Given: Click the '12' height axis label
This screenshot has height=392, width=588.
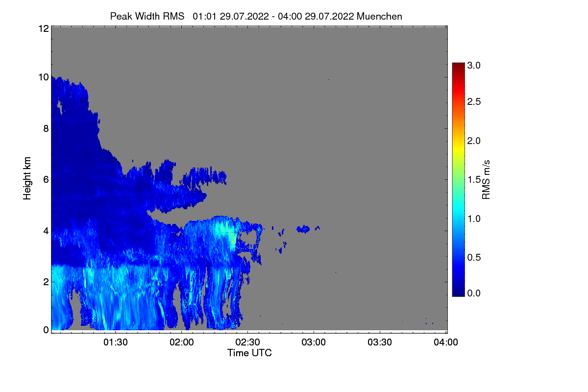Looking at the screenshot, I should tap(43, 28).
